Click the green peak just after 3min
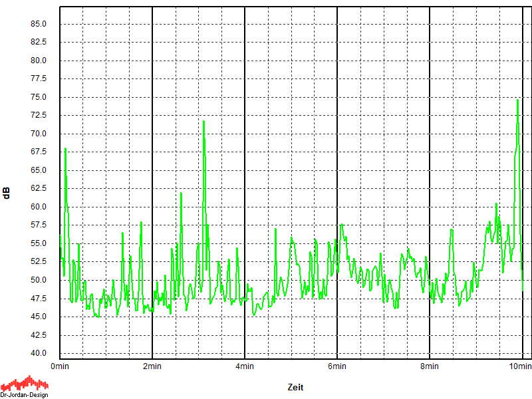 pyautogui.click(x=203, y=122)
